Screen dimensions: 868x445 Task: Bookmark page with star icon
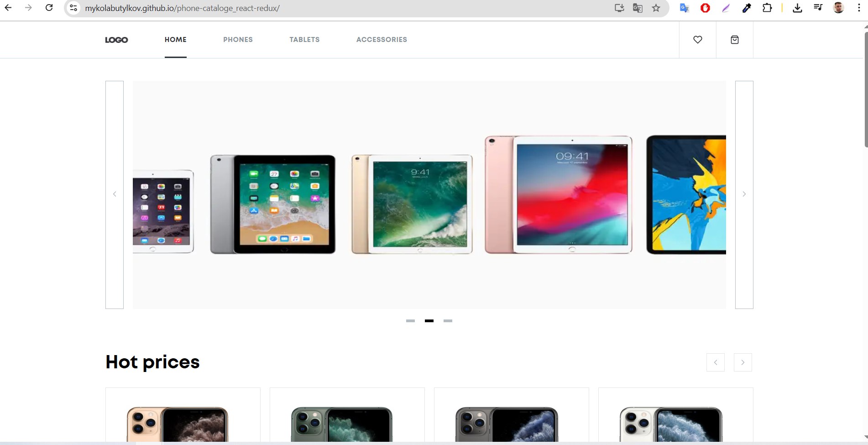coord(656,8)
